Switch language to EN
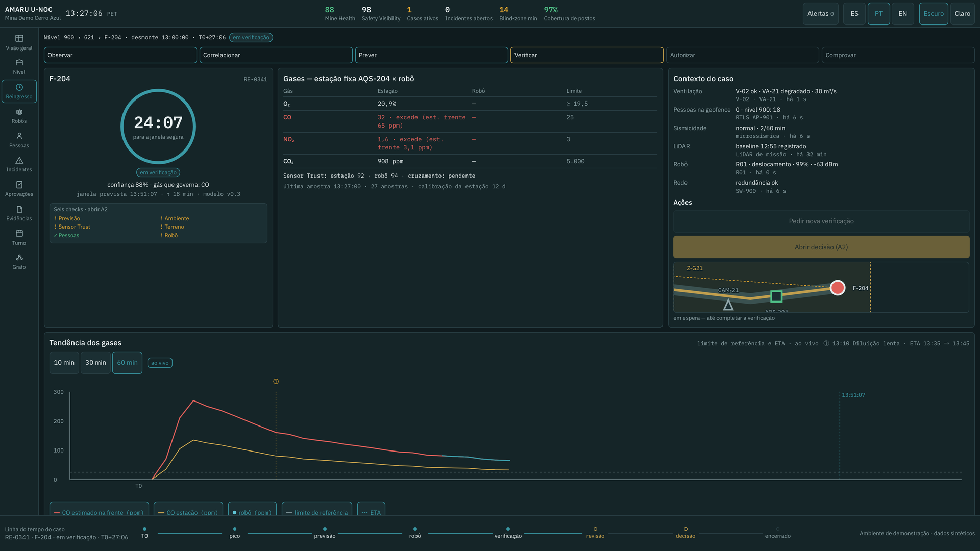The image size is (980, 551). click(x=903, y=14)
